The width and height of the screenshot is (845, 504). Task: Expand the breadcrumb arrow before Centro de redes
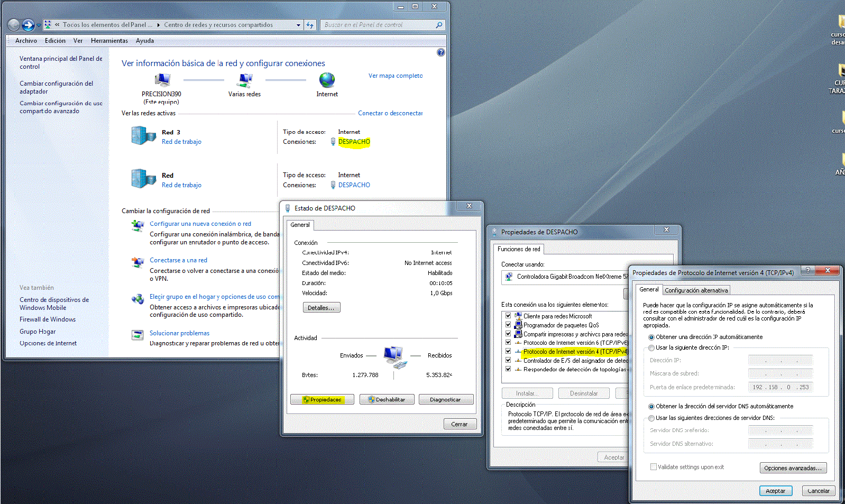(x=158, y=25)
